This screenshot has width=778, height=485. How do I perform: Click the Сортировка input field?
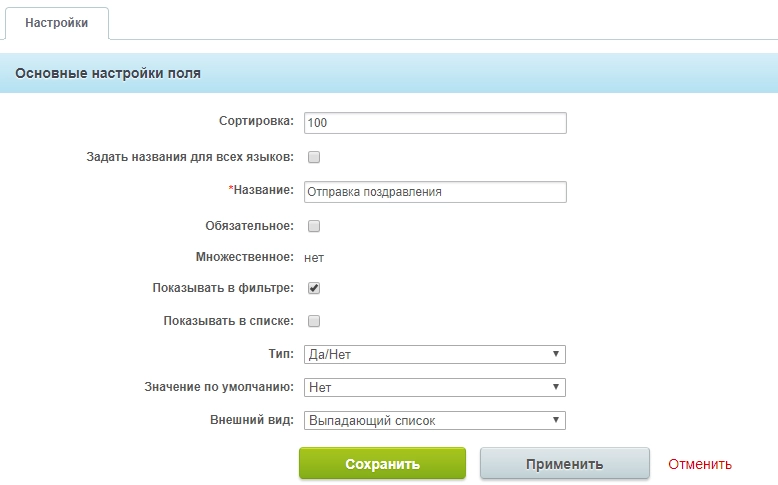[434, 123]
